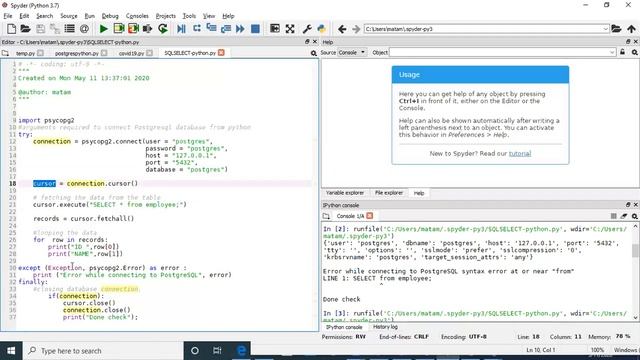
Task: Open the Consoles menu
Action: pos(137,16)
